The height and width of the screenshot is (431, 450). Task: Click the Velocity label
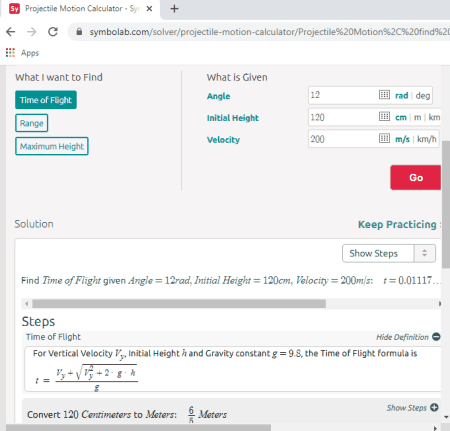pyautogui.click(x=223, y=140)
